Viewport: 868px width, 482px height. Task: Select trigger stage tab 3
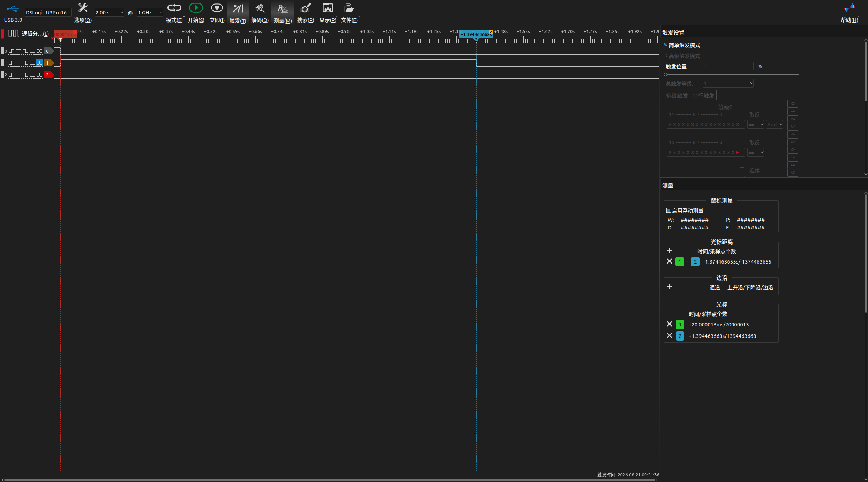[793, 127]
